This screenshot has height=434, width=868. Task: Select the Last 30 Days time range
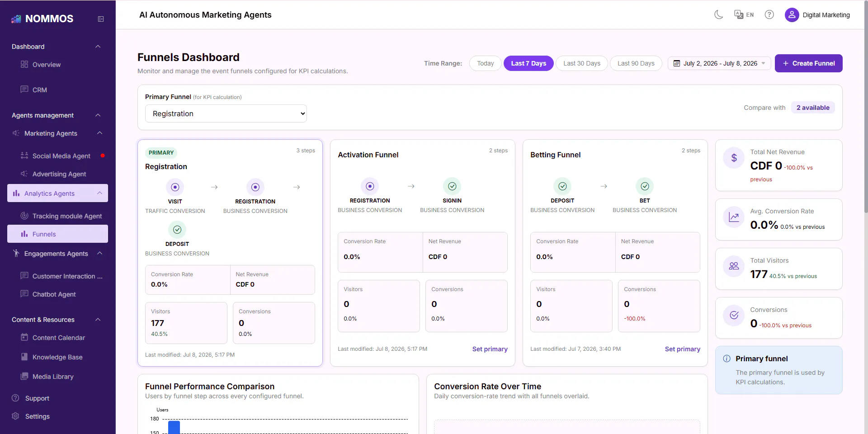pos(582,63)
